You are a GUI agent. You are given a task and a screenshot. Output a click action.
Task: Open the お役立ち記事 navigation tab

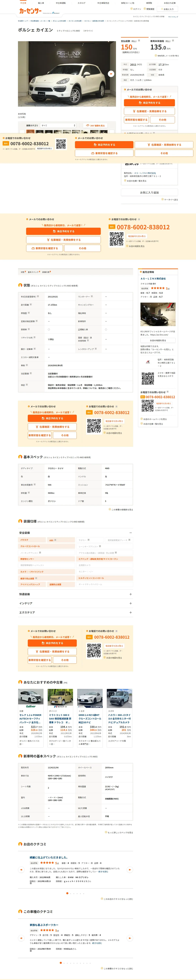point(170,3)
